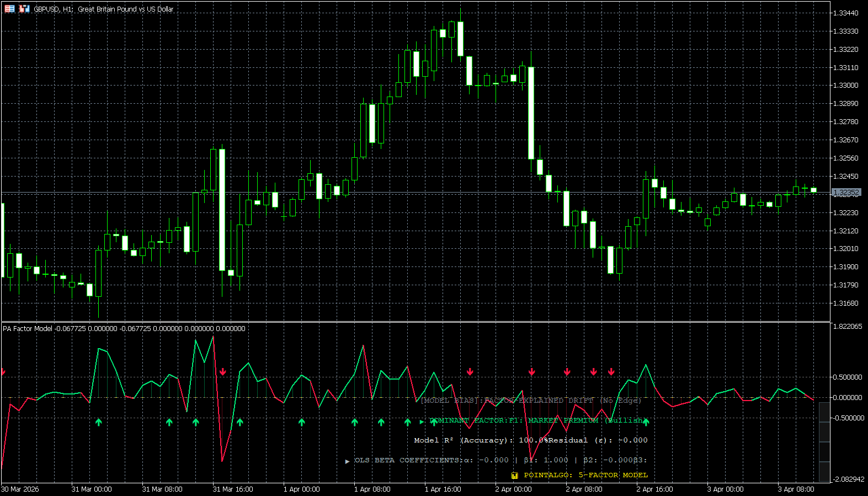Image resolution: width=868 pixels, height=496 pixels.
Task: Click the PA Factor Model indicator label
Action: click(x=28, y=329)
